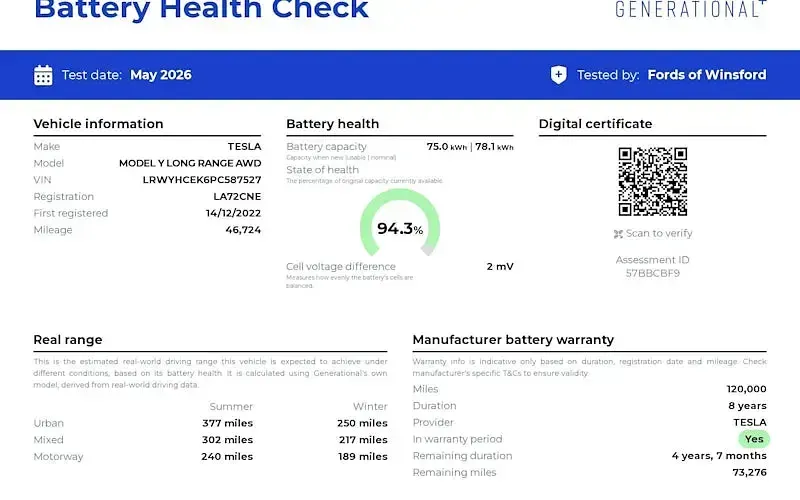Select the tester name Fords of Winsford
The width and height of the screenshot is (800, 500).
(x=707, y=75)
